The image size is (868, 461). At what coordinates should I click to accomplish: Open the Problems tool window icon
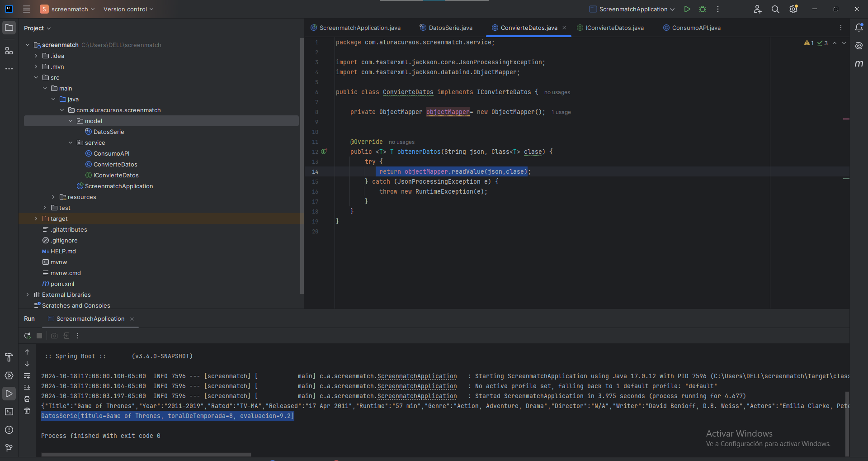pyautogui.click(x=9, y=430)
